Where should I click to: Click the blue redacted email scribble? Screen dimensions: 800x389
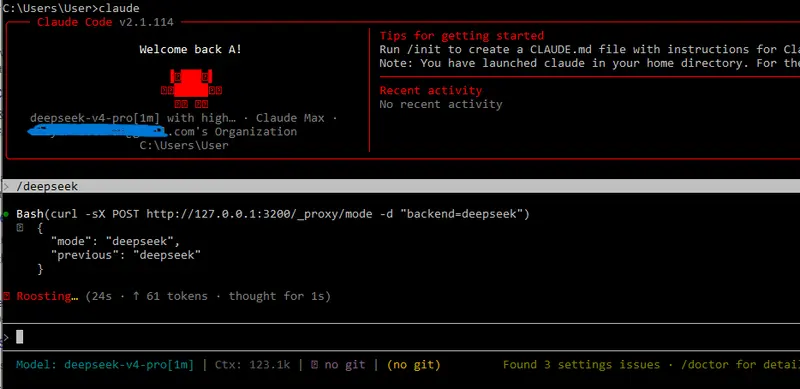click(x=97, y=131)
